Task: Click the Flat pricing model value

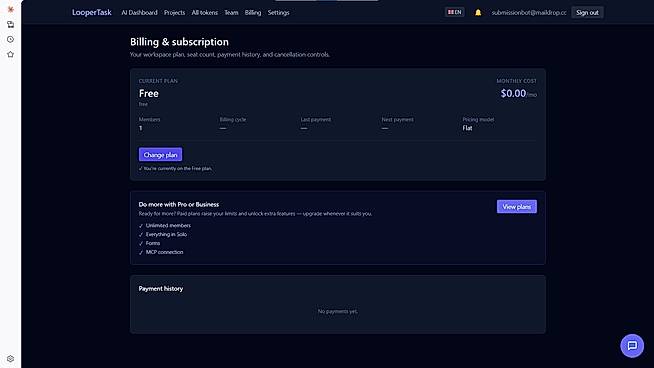Action: [467, 128]
